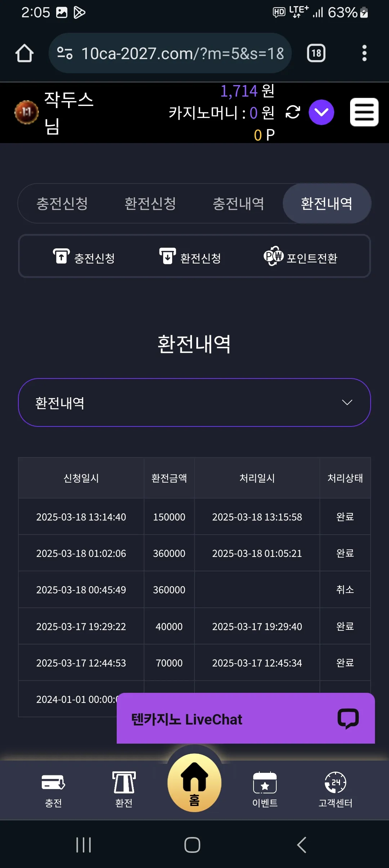
Task: Expand the 환전내역 dropdown selector
Action: (x=194, y=402)
